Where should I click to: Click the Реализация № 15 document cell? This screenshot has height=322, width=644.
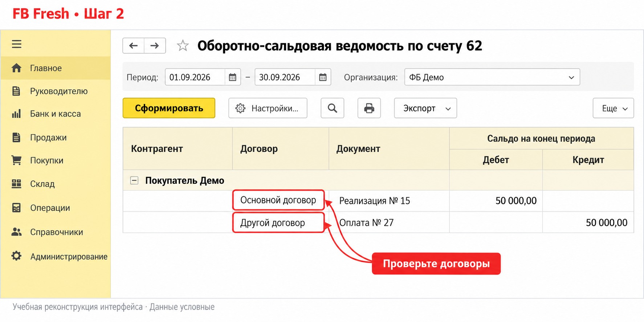pos(389,201)
